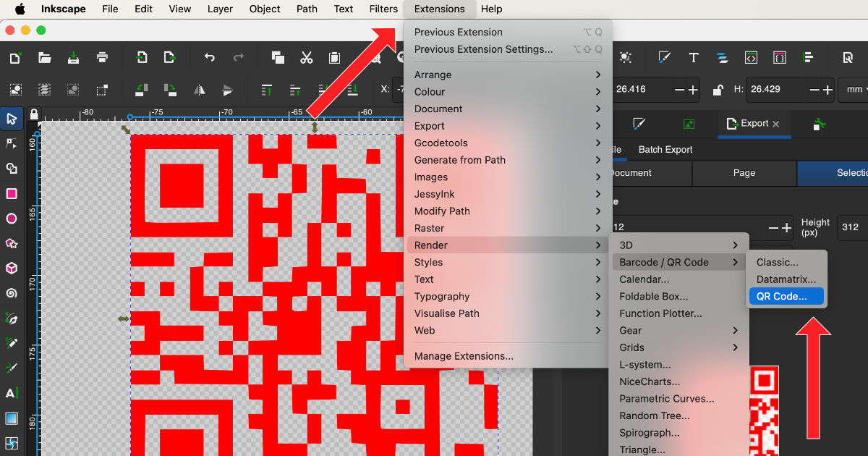
Task: Select the Pen (Bezier) tool
Action: [12, 318]
